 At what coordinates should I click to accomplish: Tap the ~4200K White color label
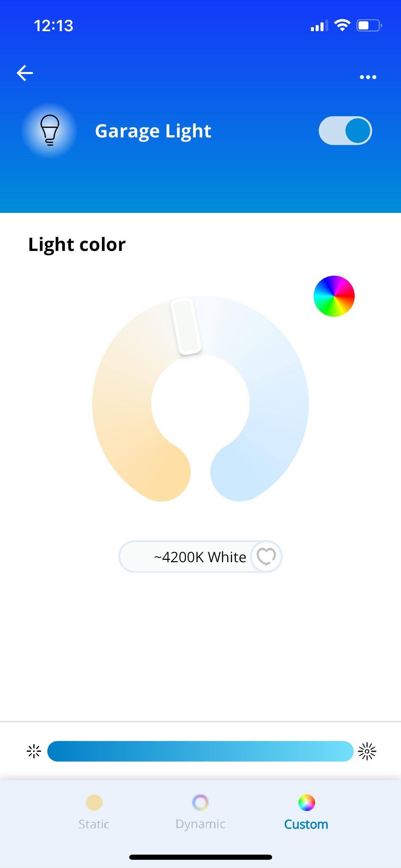pos(199,557)
